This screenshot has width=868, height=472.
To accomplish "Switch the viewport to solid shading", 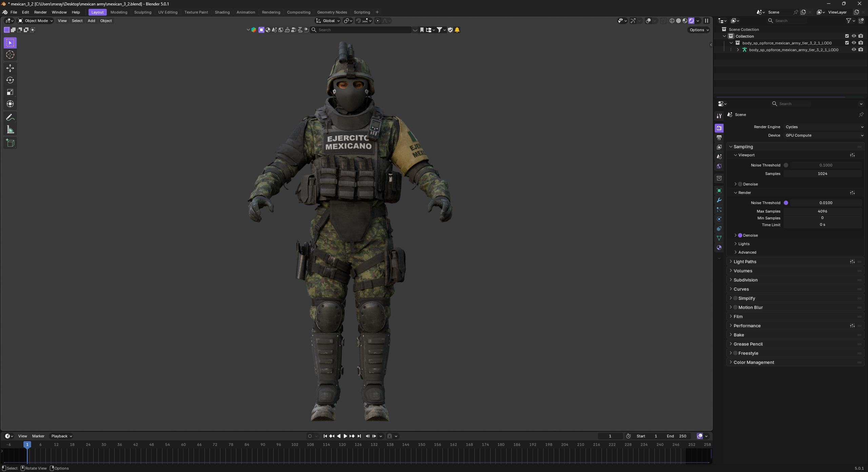I will 678,21.
